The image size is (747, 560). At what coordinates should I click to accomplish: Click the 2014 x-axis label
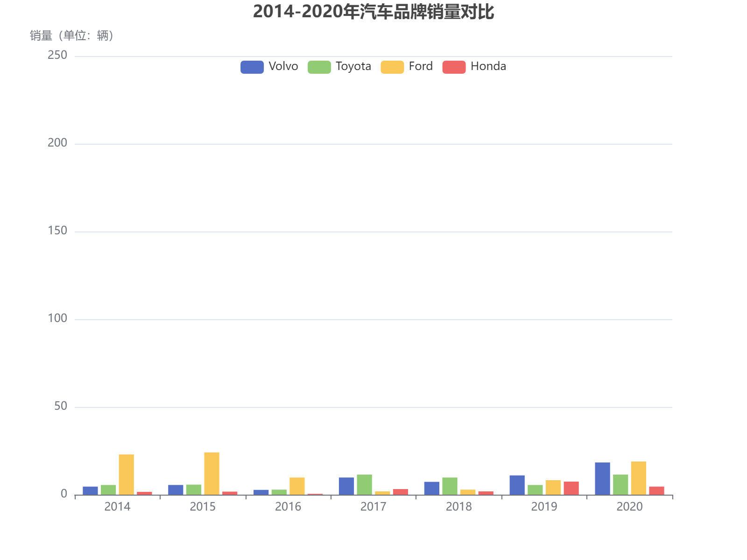tap(117, 507)
